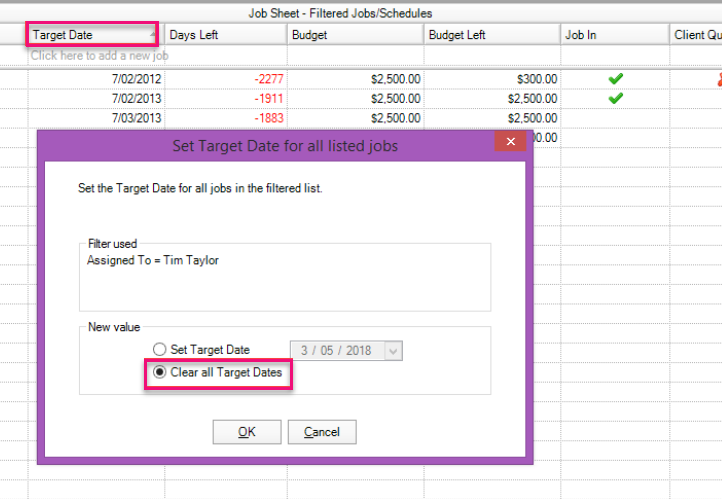Viewport: 722px width, 499px height.
Task: Click the green checkmark in the first job row
Action: point(615,78)
